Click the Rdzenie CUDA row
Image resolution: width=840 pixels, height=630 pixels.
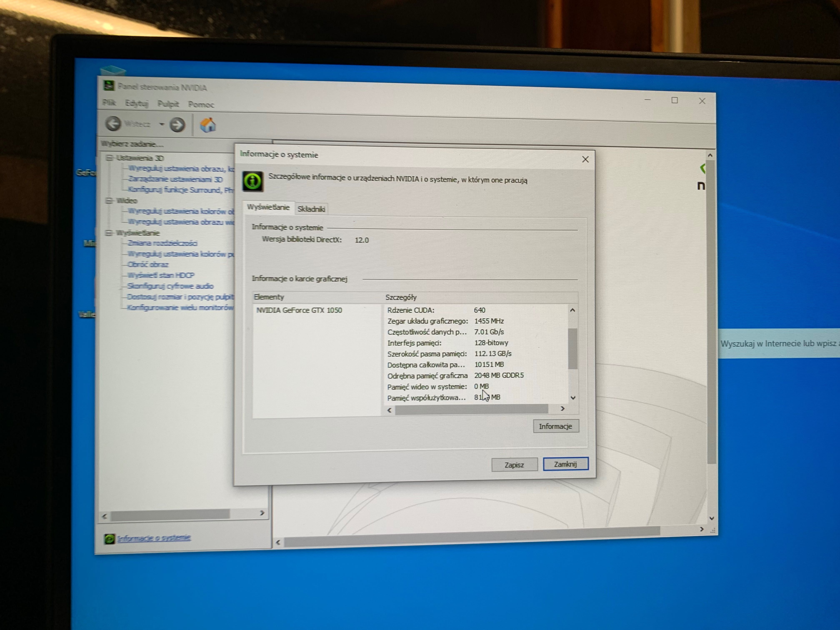[476, 310]
